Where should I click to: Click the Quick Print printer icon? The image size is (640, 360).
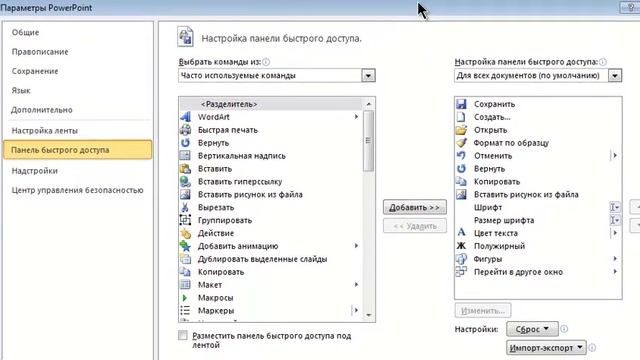pyautogui.click(x=185, y=130)
